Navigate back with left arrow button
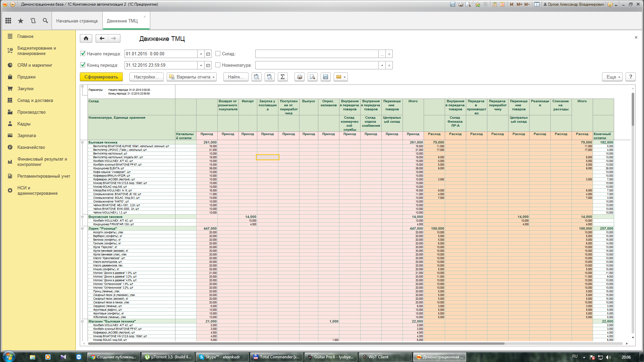This screenshot has height=362, width=644. [x=102, y=39]
